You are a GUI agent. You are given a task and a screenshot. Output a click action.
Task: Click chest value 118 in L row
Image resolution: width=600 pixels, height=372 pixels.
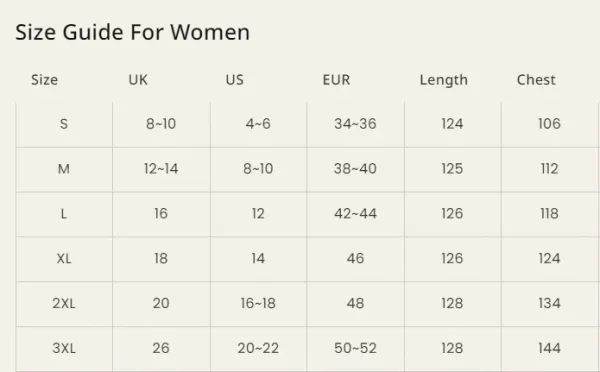coord(549,214)
